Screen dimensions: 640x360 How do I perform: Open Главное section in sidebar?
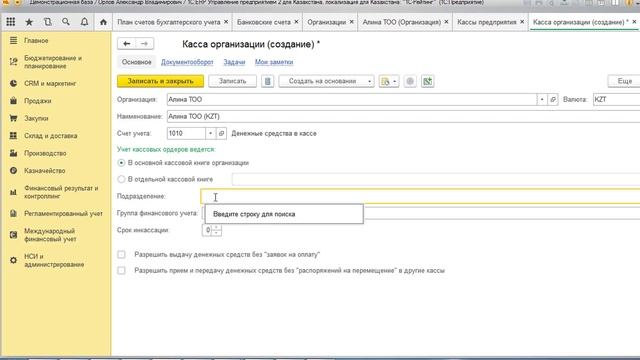(x=36, y=41)
